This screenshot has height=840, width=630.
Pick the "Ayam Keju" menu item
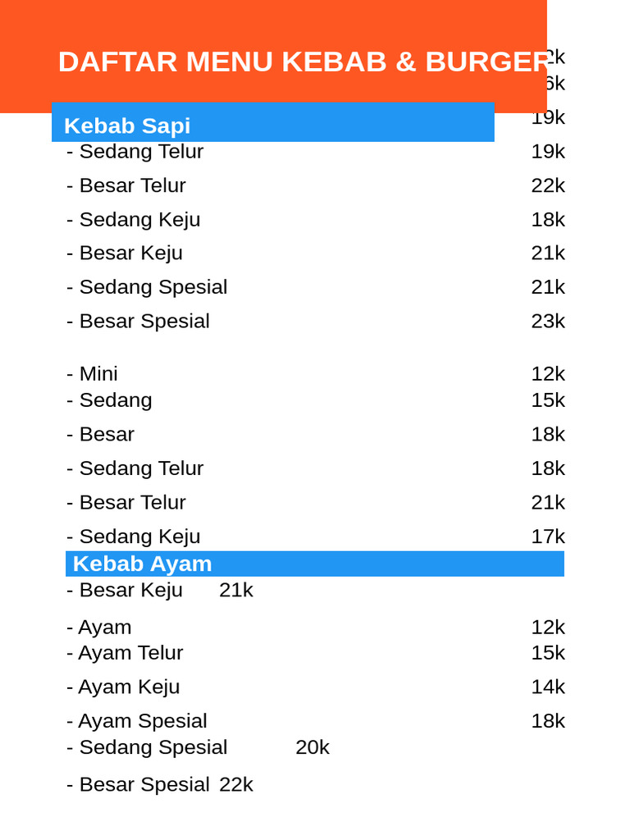[x=128, y=687]
